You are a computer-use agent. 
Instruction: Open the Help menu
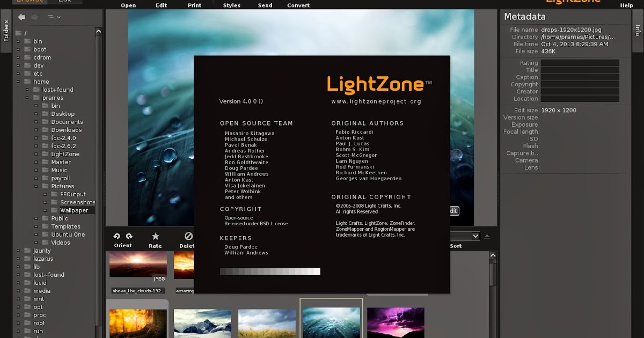click(626, 5)
